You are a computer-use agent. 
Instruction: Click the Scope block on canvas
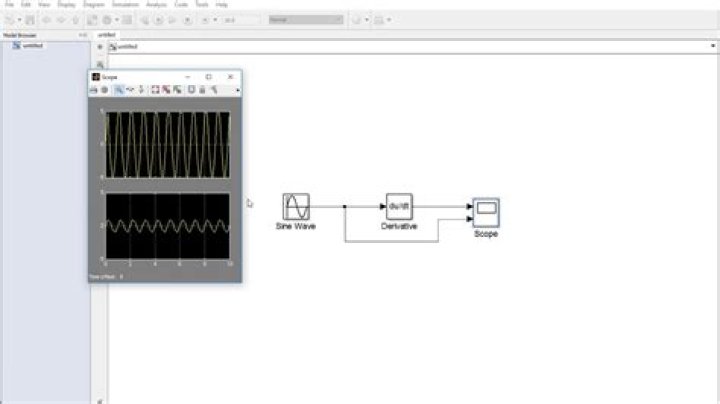(x=486, y=212)
